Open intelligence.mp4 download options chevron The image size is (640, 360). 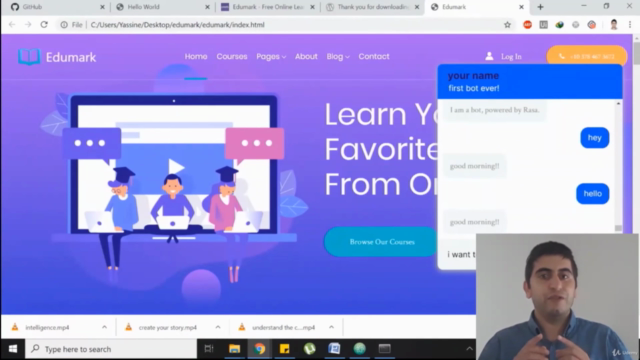[x=104, y=327]
